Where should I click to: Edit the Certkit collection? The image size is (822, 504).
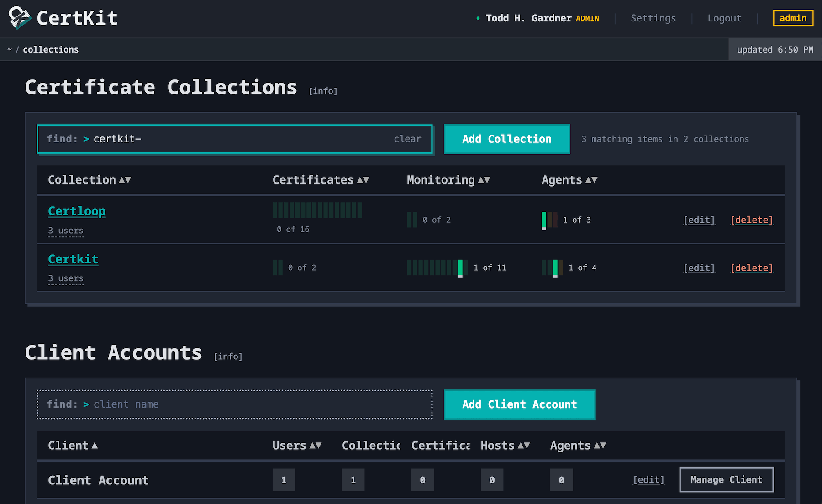click(x=699, y=268)
